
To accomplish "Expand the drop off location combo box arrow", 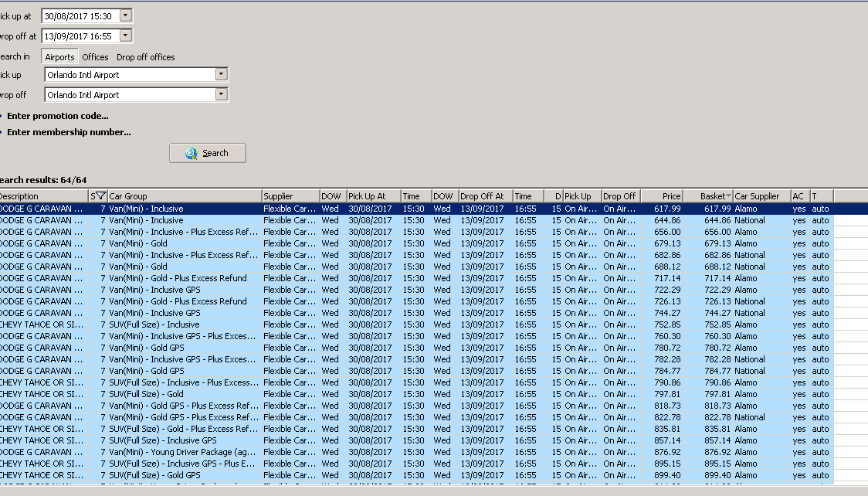I will click(x=221, y=94).
